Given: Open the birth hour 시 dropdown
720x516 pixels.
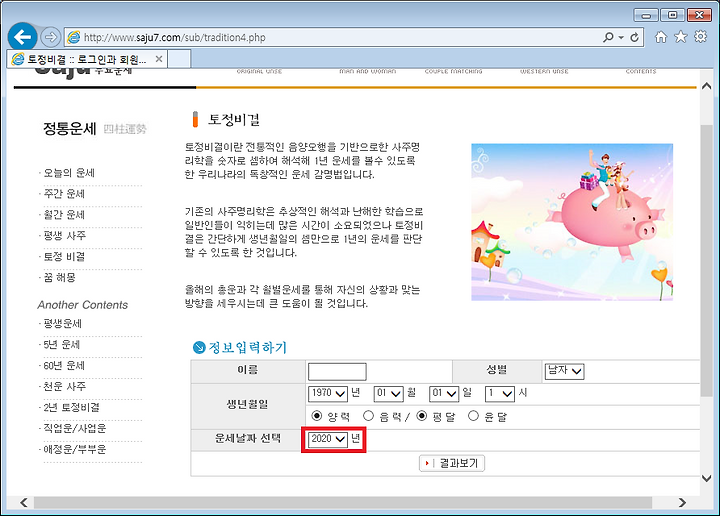Looking at the screenshot, I should [x=500, y=393].
